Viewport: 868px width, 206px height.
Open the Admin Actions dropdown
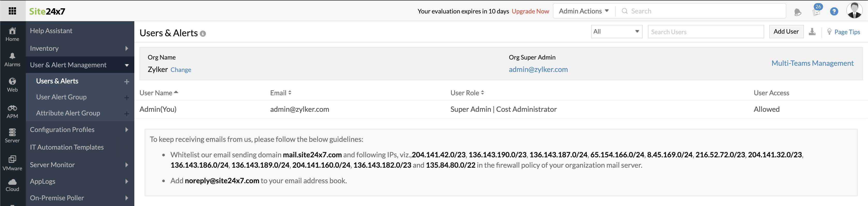(584, 11)
